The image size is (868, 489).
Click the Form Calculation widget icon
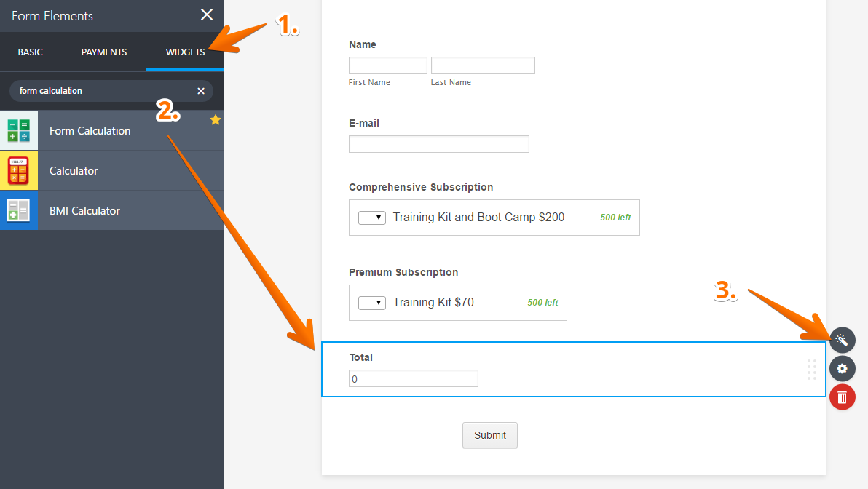[19, 131]
